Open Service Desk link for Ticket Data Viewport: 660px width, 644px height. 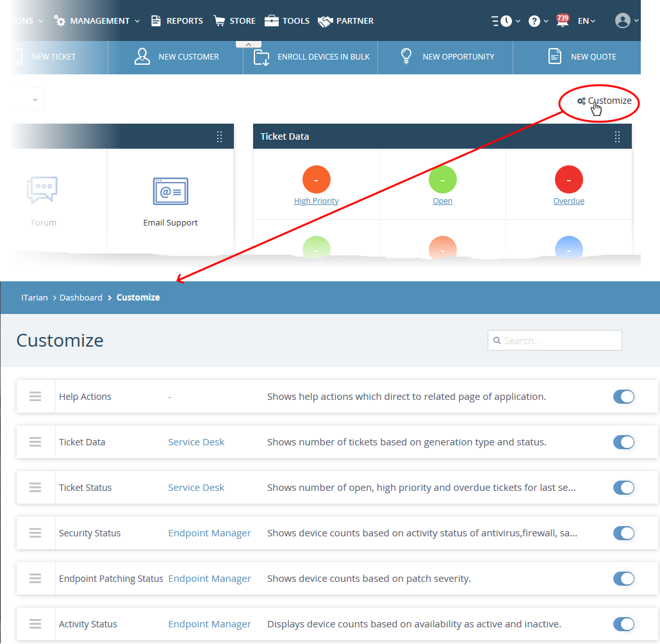196,442
